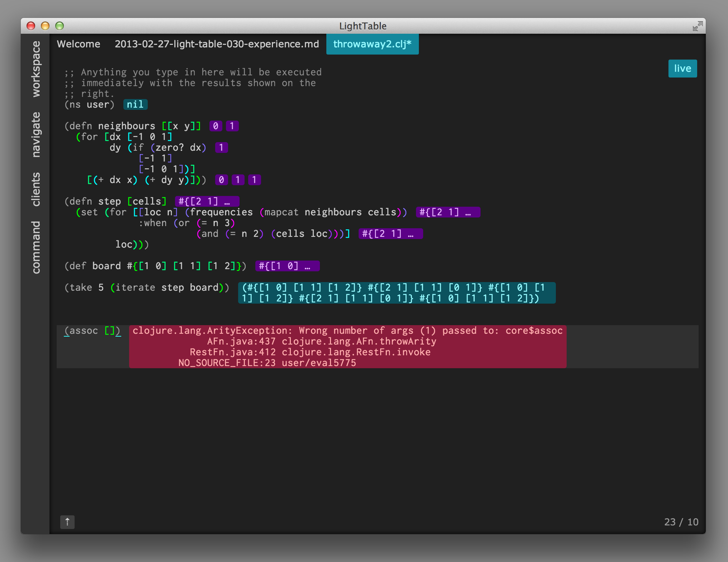Toggle the live evaluation mode button
The height and width of the screenshot is (562, 728).
[682, 69]
